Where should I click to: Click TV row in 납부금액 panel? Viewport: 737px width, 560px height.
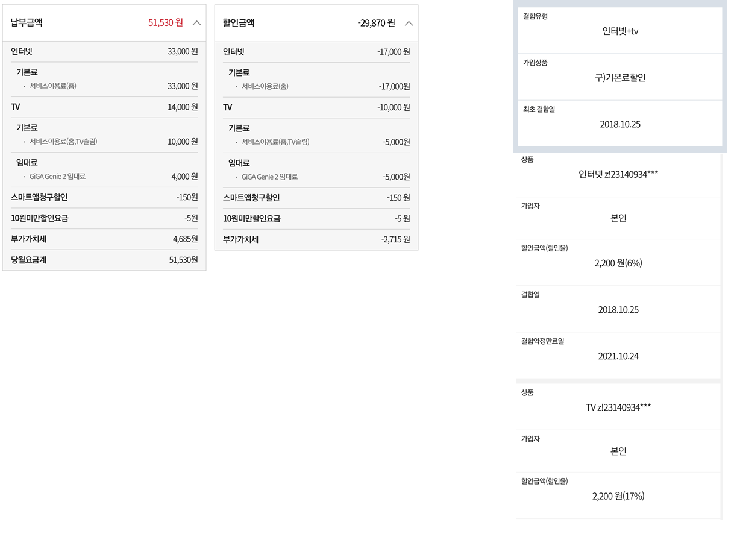16,107
